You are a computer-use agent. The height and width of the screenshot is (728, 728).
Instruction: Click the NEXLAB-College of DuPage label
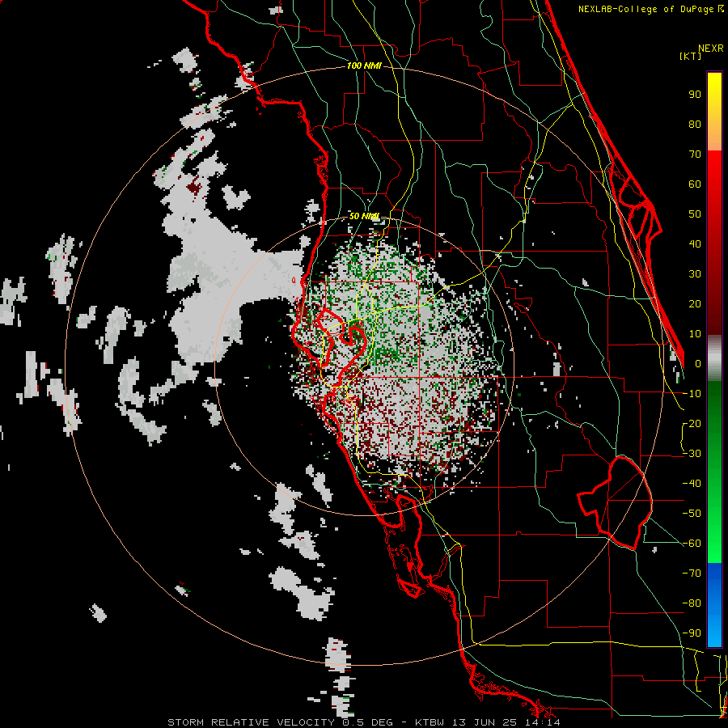[650, 9]
